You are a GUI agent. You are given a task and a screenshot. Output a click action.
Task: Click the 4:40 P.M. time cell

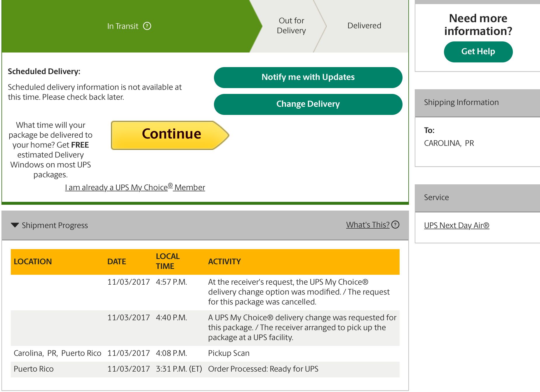point(171,318)
